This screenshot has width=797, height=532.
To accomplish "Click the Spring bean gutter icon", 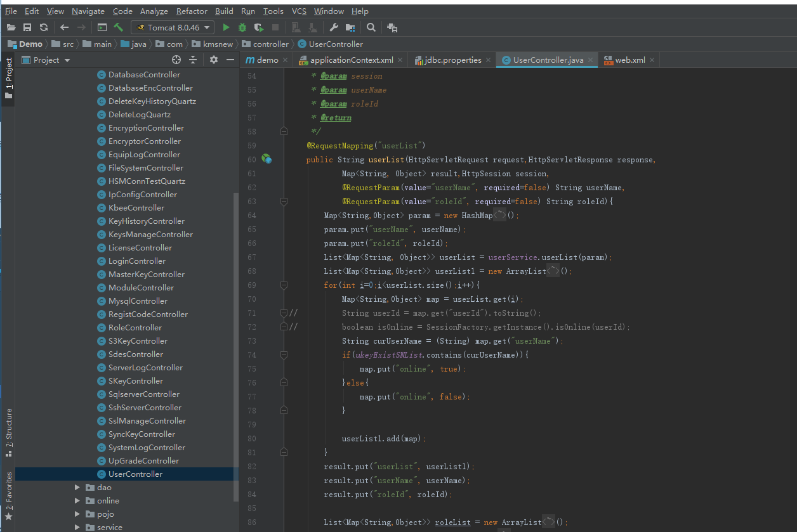I will (267, 160).
